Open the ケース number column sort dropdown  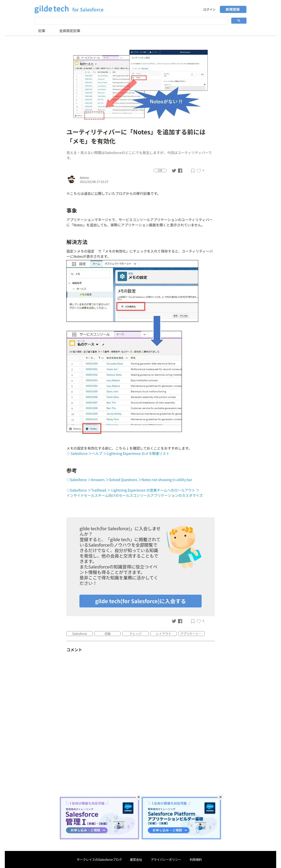coord(103,358)
